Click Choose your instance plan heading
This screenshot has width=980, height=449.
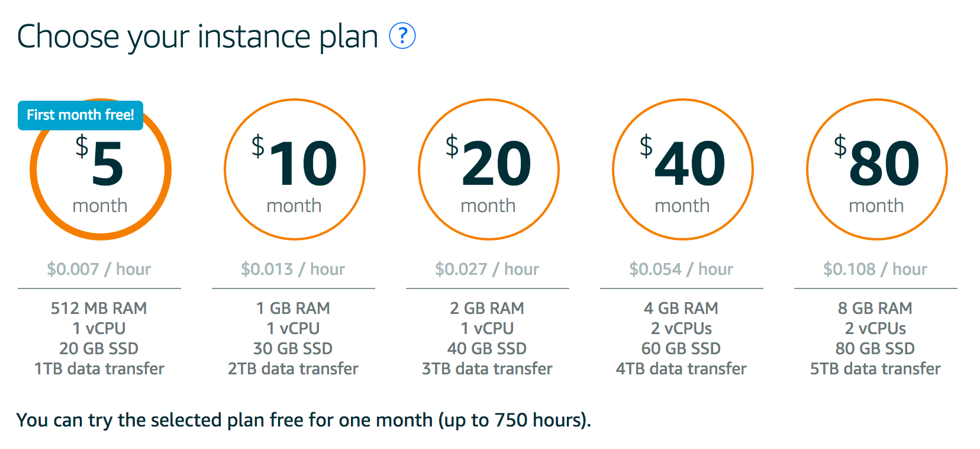pyautogui.click(x=198, y=37)
